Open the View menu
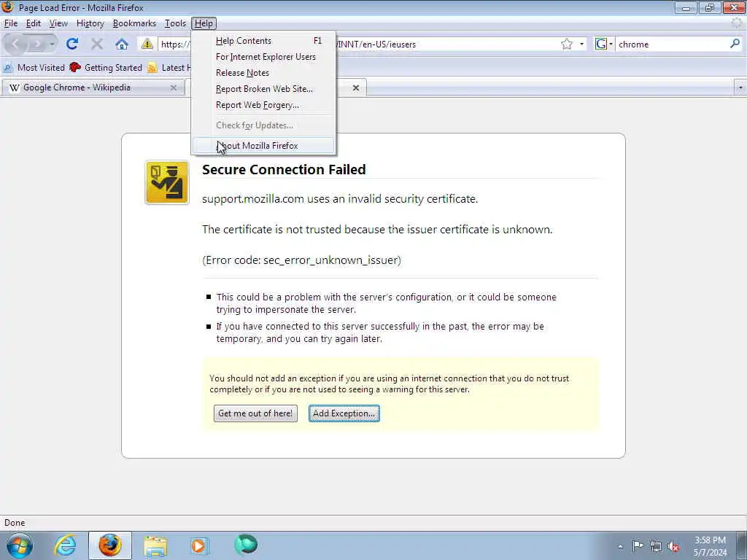 click(x=58, y=23)
